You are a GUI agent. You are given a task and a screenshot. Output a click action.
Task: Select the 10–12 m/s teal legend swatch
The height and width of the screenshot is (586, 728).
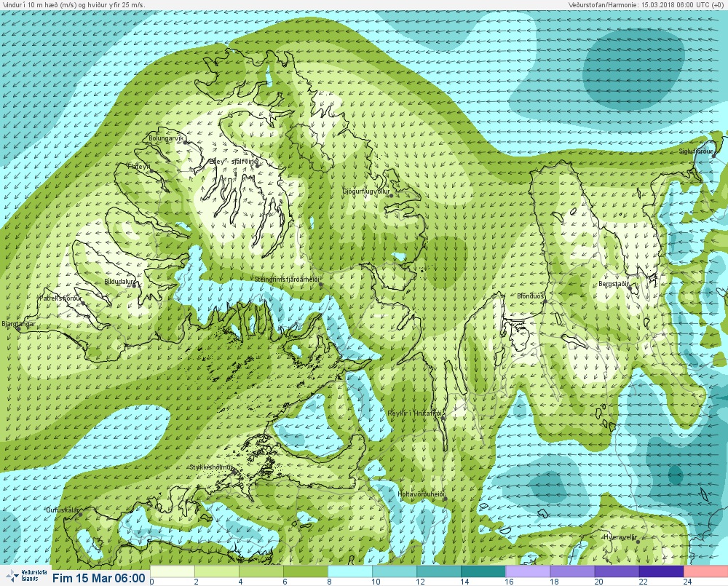click(395, 571)
